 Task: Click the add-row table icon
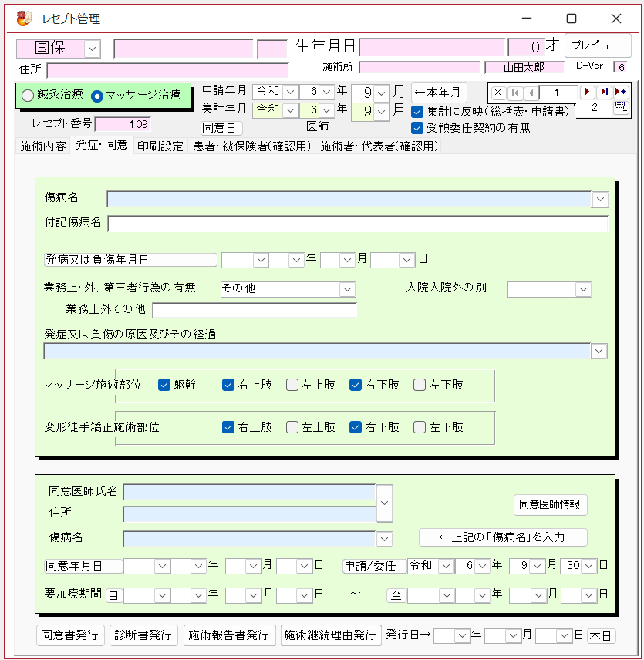[x=620, y=109]
